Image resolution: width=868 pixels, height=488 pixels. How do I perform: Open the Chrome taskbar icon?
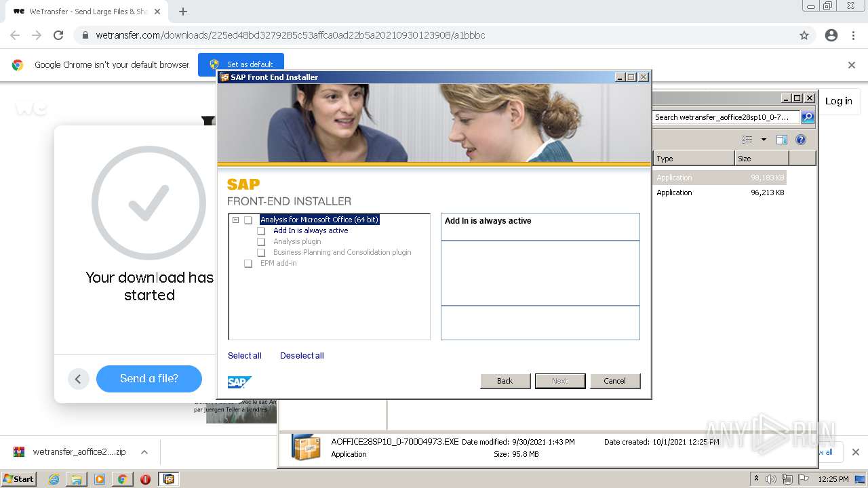122,479
